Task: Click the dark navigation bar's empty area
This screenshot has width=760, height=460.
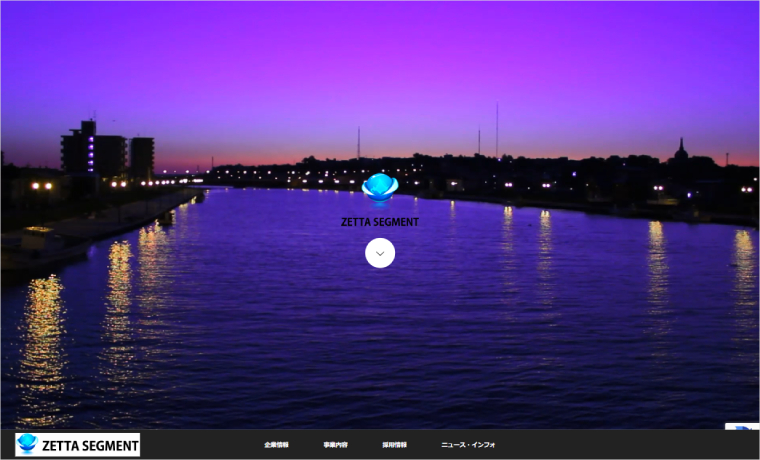Action: point(620,445)
